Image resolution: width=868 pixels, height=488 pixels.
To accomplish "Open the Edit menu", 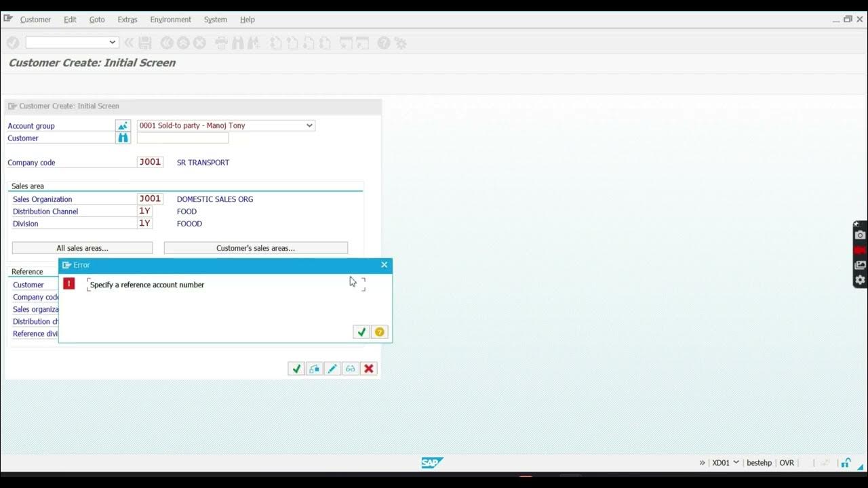I will pos(70,20).
